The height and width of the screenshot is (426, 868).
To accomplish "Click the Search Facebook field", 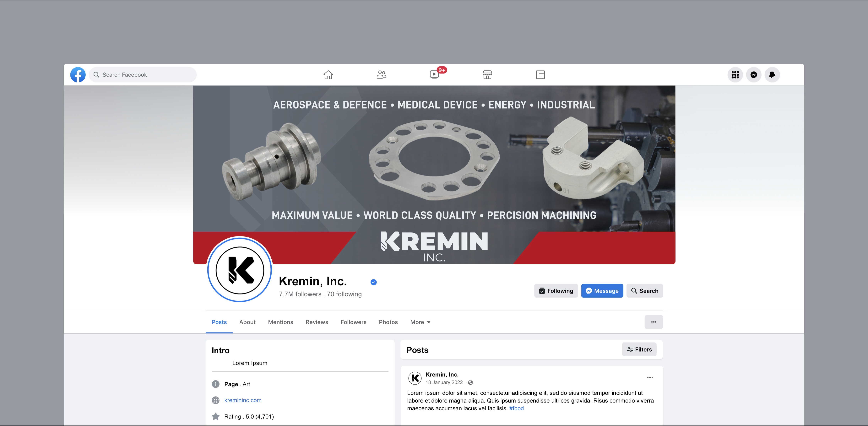I will pos(143,75).
